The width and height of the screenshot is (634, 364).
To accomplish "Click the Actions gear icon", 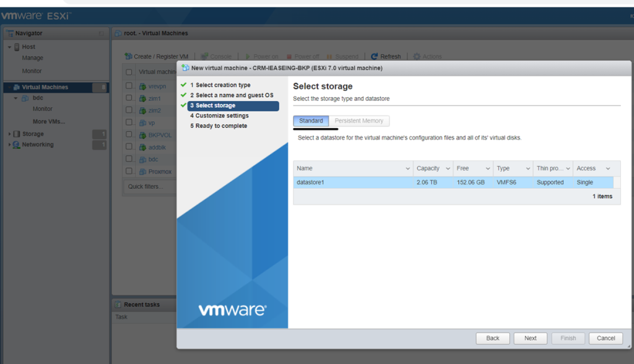I will point(417,56).
